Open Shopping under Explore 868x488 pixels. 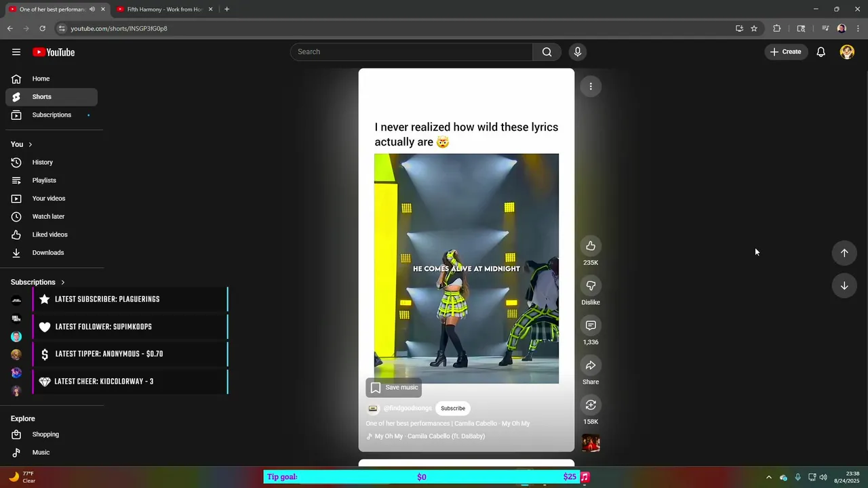(x=52, y=434)
